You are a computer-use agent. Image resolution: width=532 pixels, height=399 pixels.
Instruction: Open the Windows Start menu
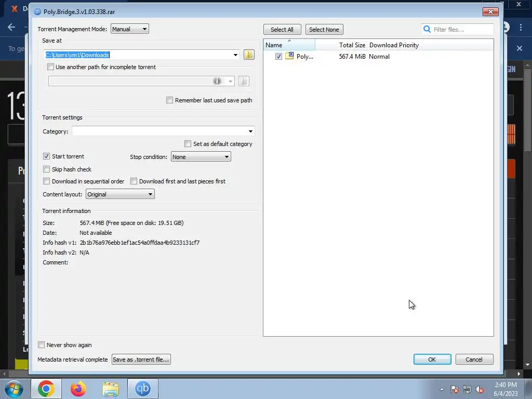14,389
